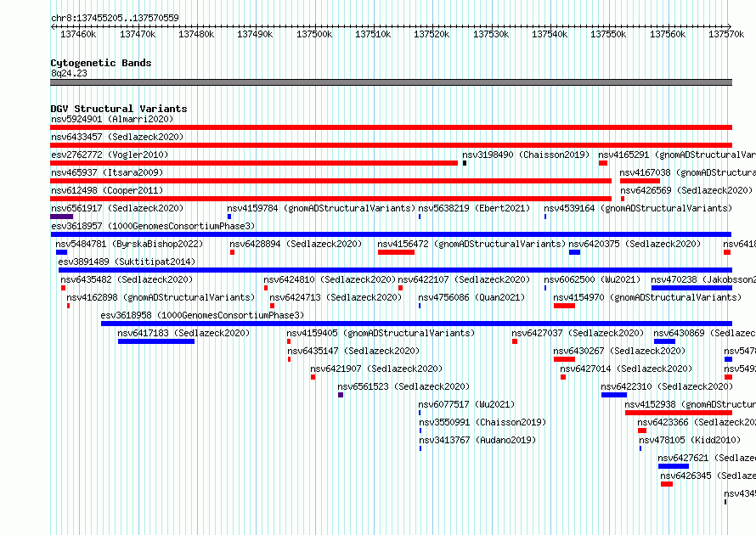Click the nsv6077517 (Wu2021) label
756x535 pixels.
click(466, 404)
